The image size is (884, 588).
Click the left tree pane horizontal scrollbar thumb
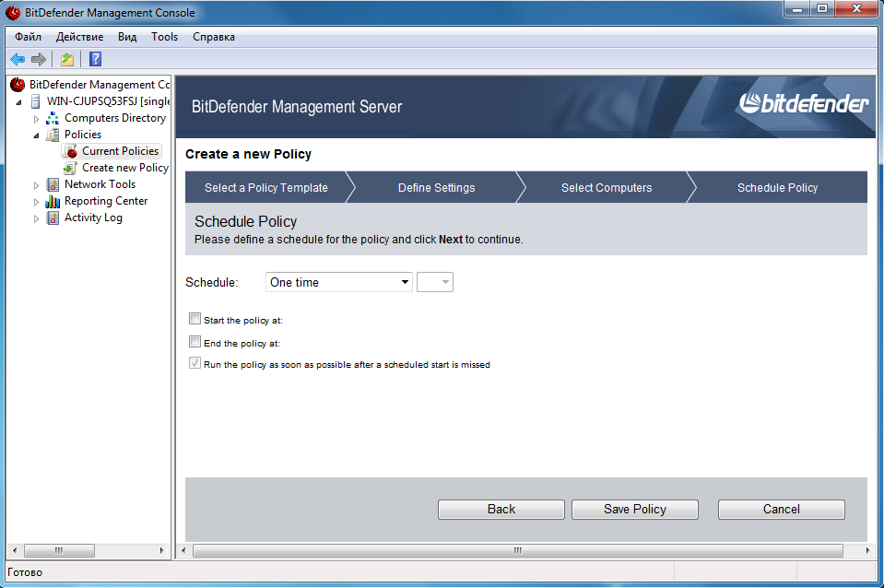pyautogui.click(x=59, y=550)
